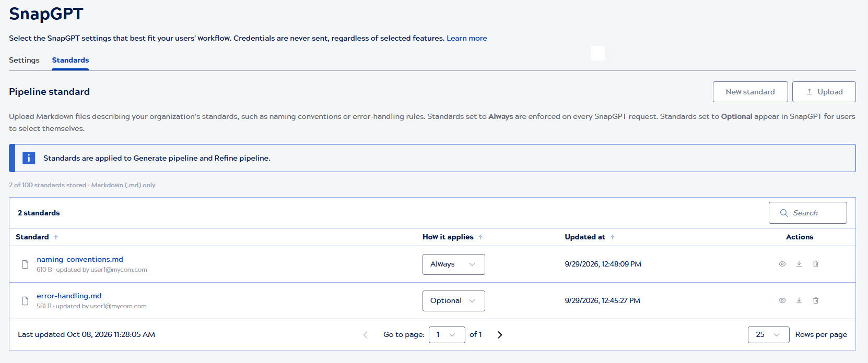Delete naming-conventions.md standard

click(x=816, y=264)
